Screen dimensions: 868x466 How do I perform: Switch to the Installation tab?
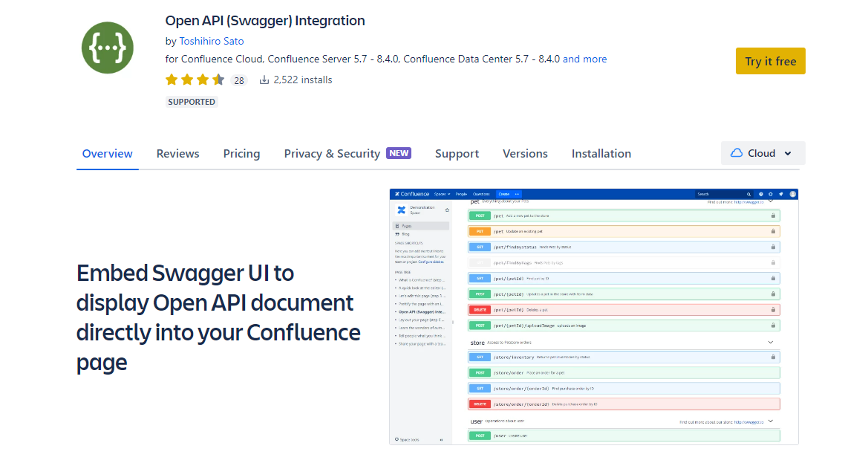pyautogui.click(x=601, y=154)
